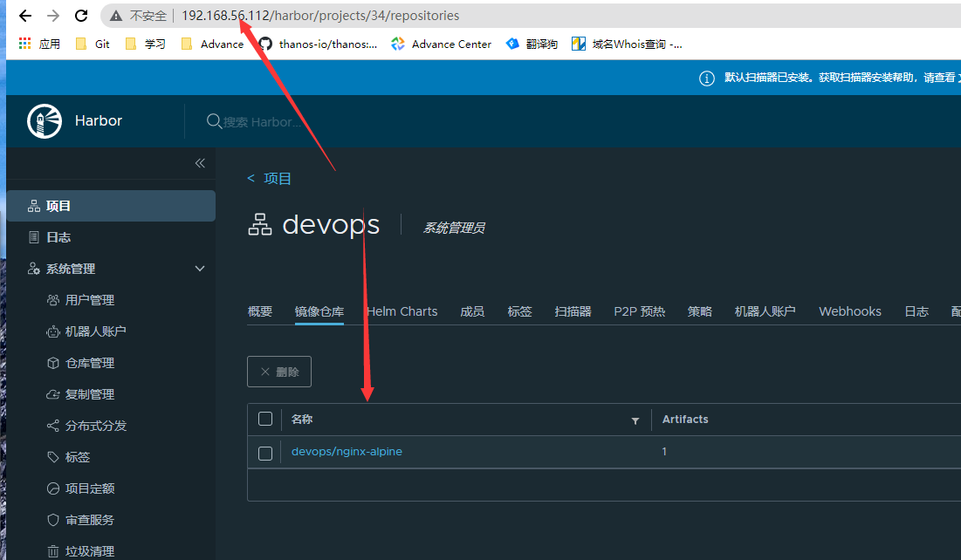Open thanos-io/thanos GitHub bookmark

tap(318, 44)
